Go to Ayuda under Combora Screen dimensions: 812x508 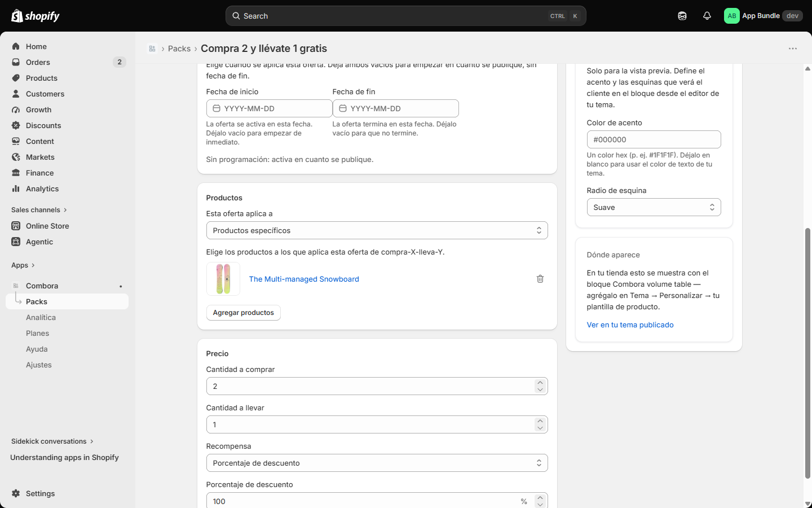tap(37, 349)
